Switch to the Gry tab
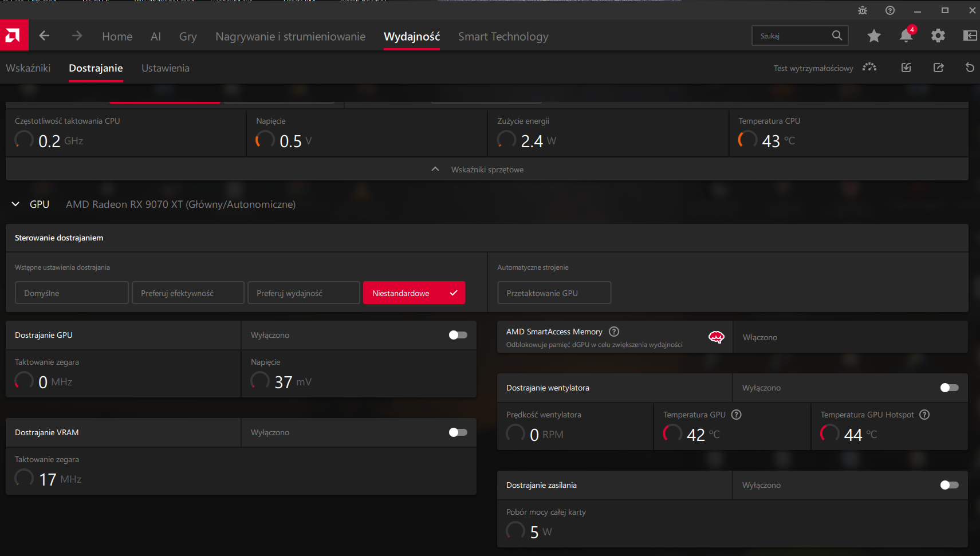The width and height of the screenshot is (980, 556). (188, 37)
